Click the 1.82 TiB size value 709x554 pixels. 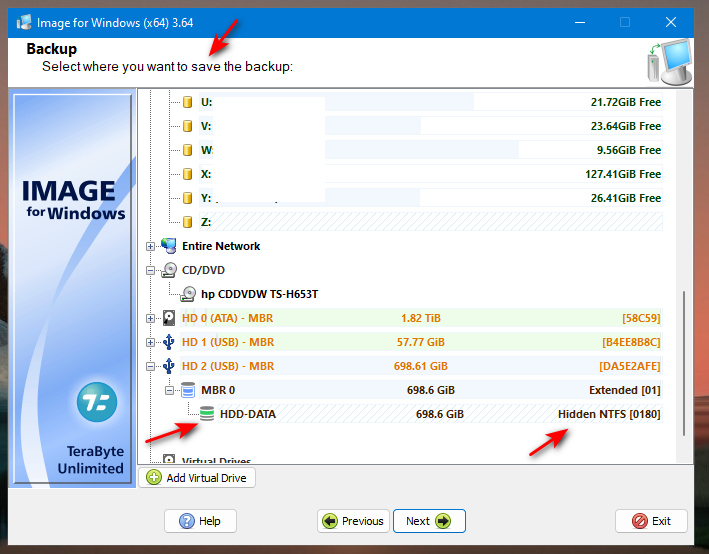tap(421, 318)
